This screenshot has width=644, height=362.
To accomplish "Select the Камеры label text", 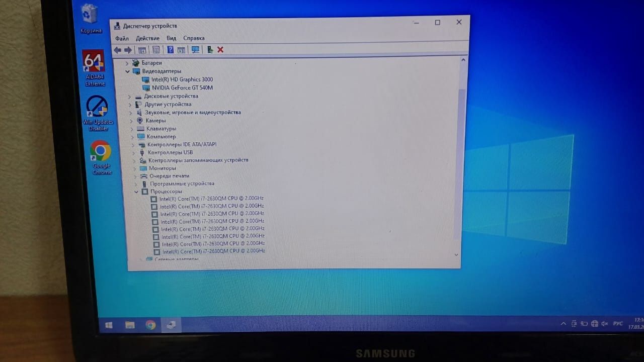I will point(155,121).
